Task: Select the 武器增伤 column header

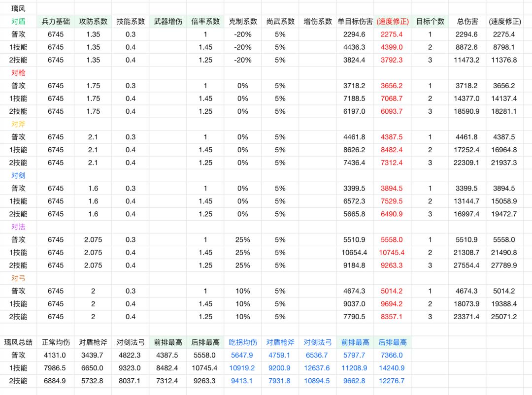Action: click(x=168, y=21)
